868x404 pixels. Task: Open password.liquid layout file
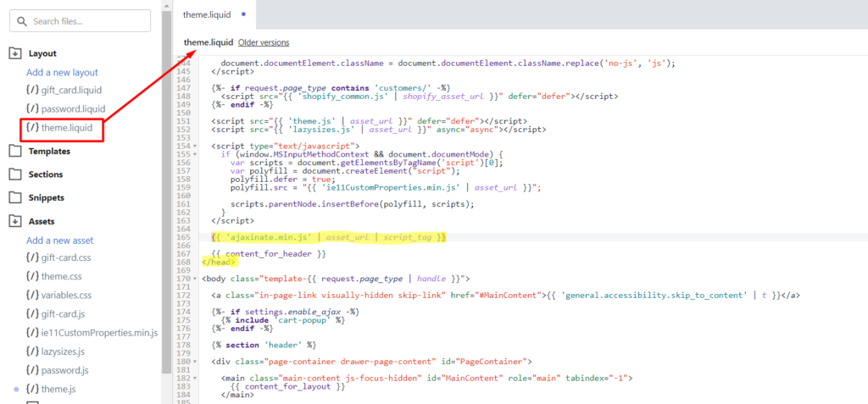[x=73, y=109]
